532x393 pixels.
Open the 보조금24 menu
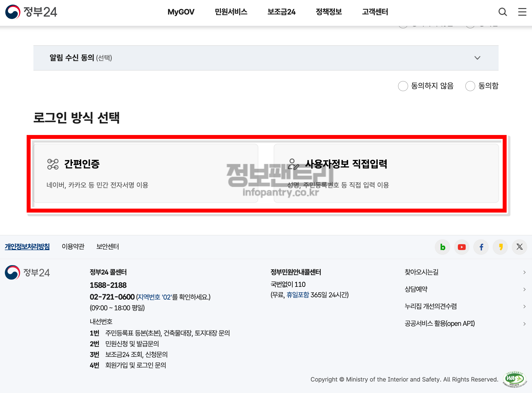click(281, 12)
